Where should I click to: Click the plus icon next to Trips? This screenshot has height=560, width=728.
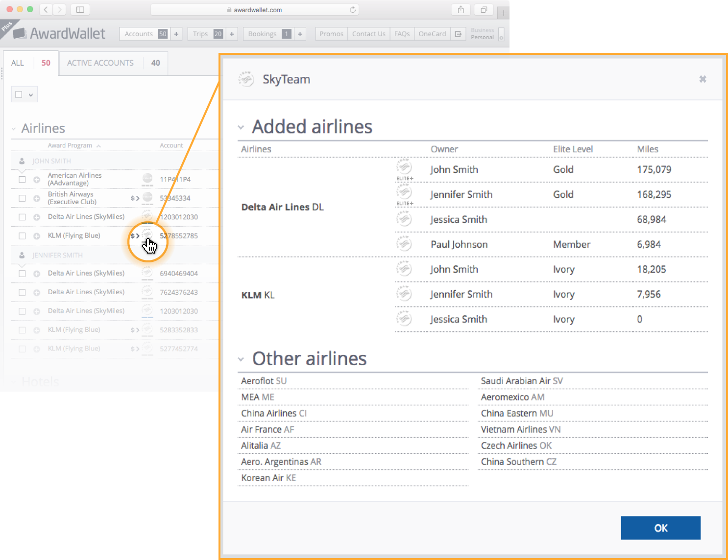232,34
